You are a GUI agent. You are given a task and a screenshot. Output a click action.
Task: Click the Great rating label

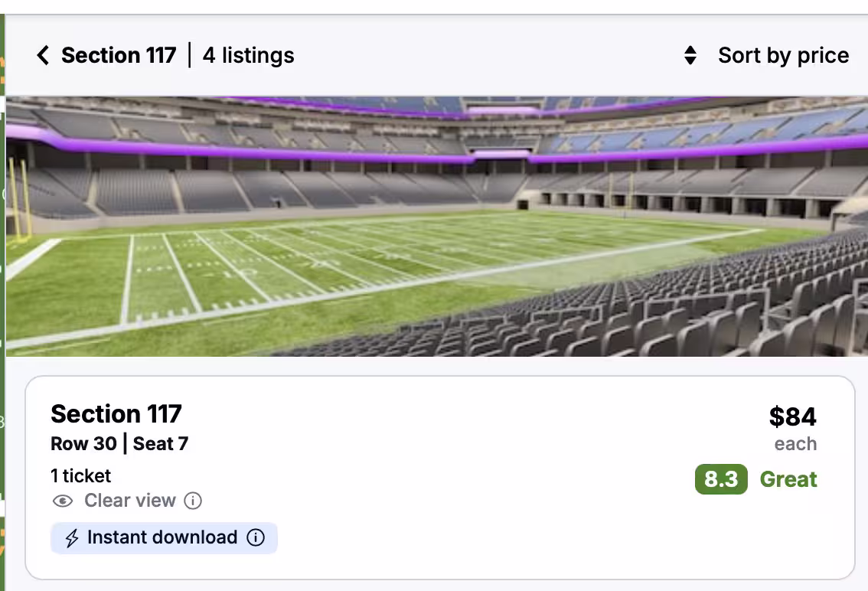(788, 479)
